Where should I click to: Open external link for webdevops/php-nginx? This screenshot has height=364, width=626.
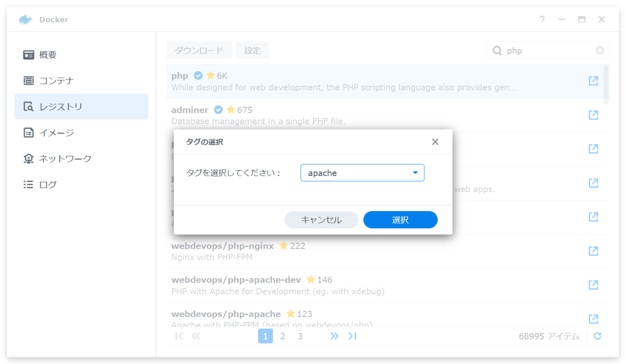[x=593, y=251]
